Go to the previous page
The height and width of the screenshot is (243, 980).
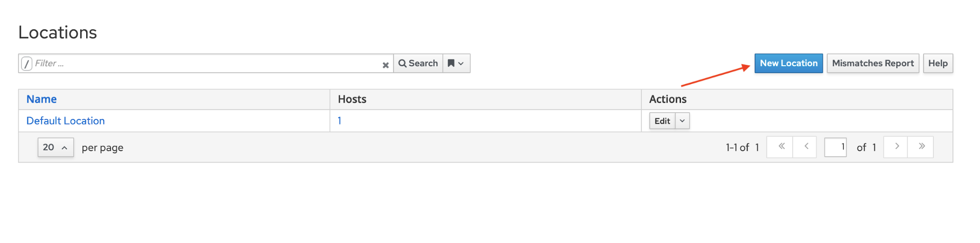(x=806, y=147)
